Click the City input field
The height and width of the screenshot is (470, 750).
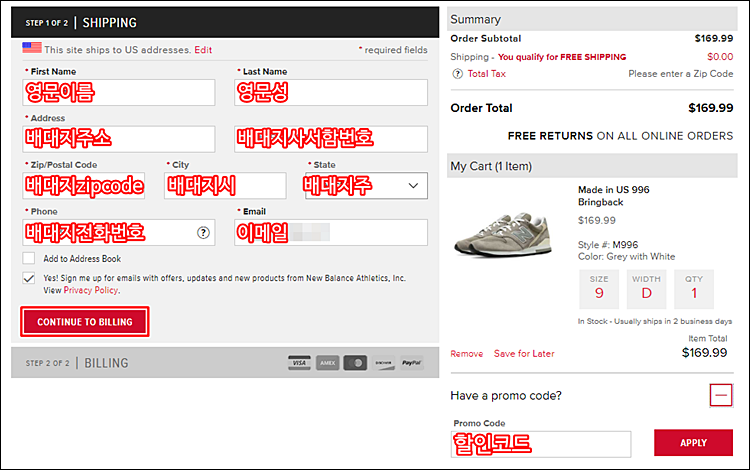click(x=225, y=186)
